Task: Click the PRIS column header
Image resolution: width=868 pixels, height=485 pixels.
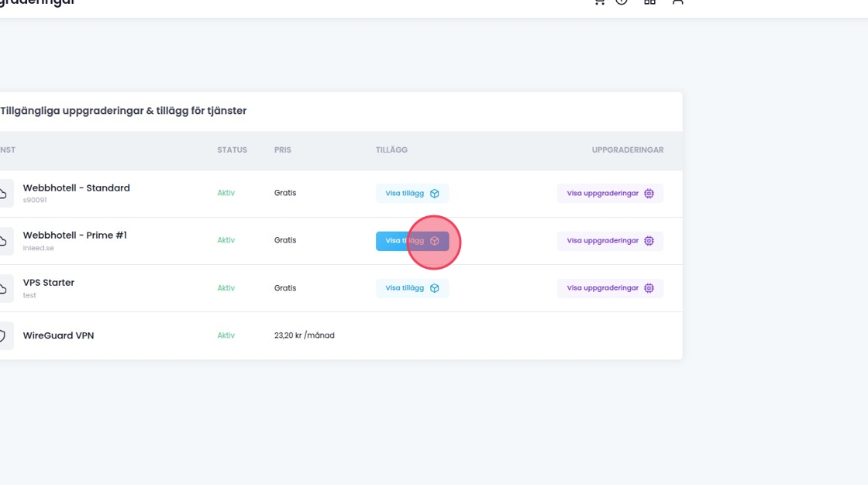Action: (x=282, y=150)
